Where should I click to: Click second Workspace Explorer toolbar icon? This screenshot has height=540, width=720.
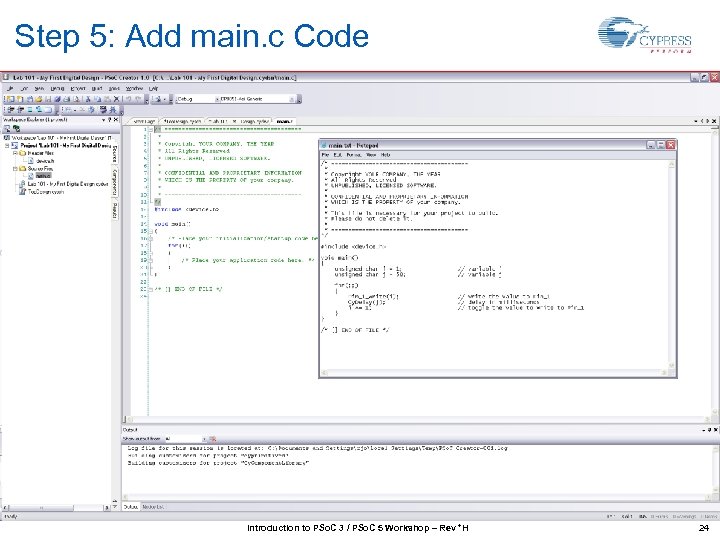pos(17,129)
